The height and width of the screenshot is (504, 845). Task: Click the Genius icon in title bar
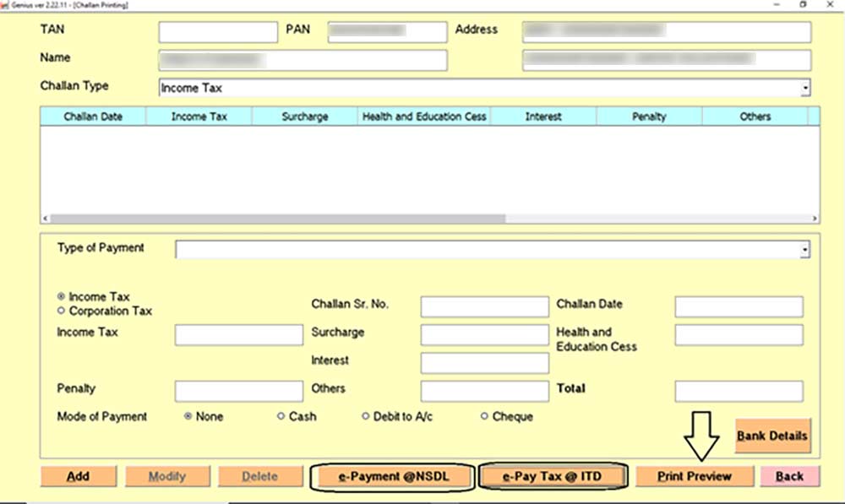click(7, 5)
